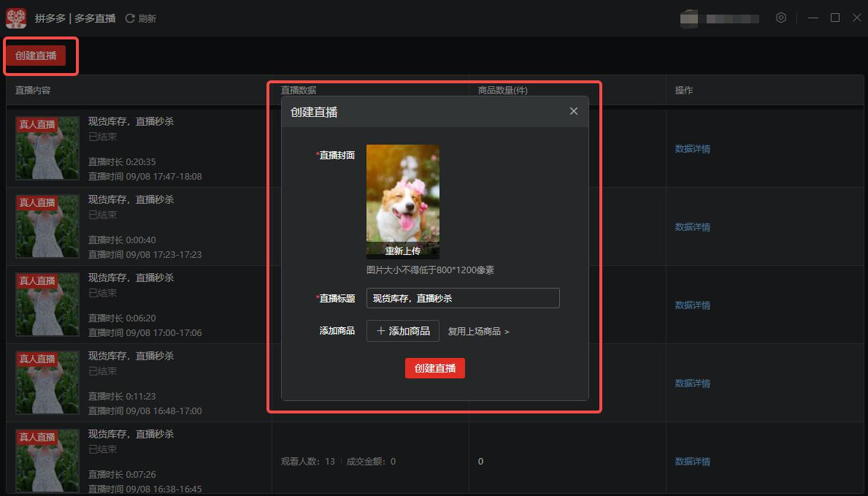The height and width of the screenshot is (496, 868).
Task: Click text 直播时长 0:20:35
Action: click(x=122, y=162)
